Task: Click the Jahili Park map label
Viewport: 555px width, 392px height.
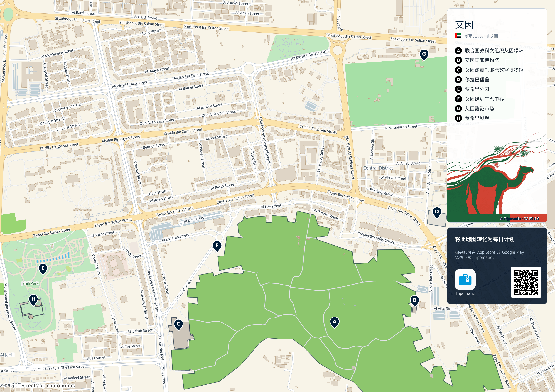Action: pyautogui.click(x=30, y=283)
